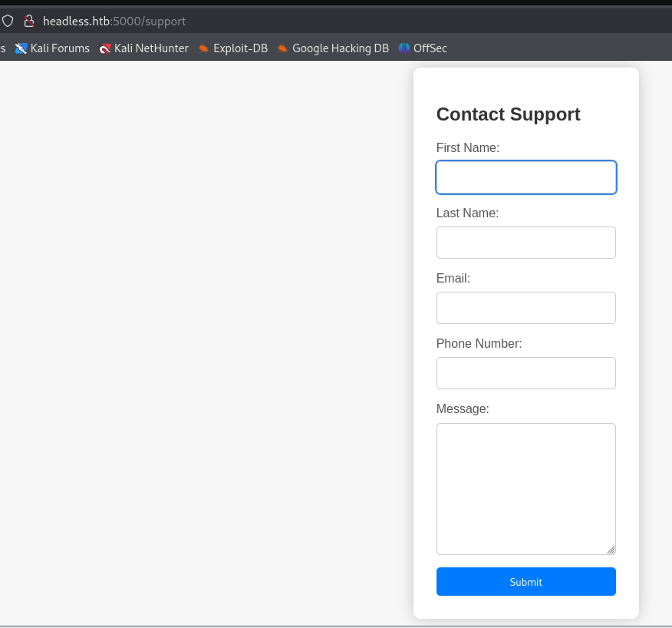Open the insecure connection padlock icon

coord(28,21)
